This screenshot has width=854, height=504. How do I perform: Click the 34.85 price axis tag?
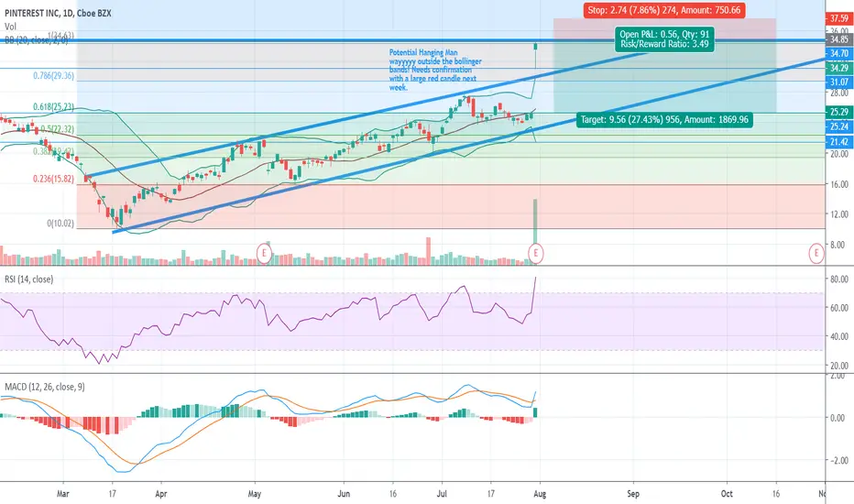839,39
